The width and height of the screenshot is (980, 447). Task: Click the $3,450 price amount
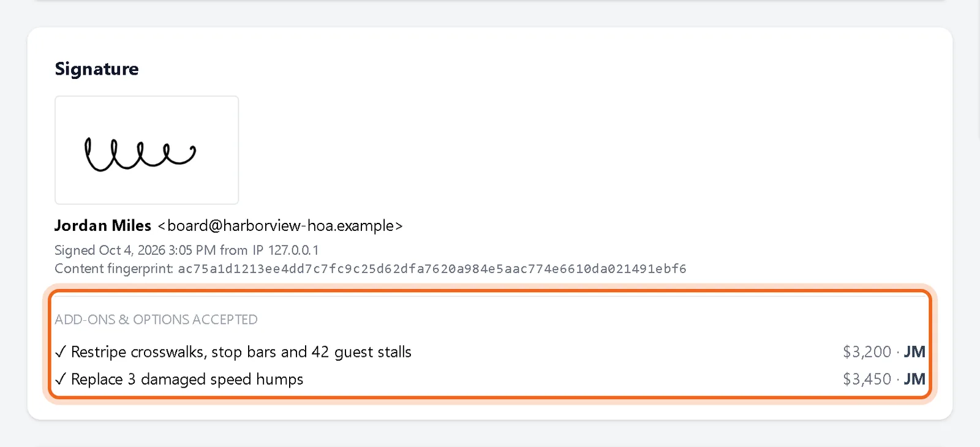coord(867,380)
